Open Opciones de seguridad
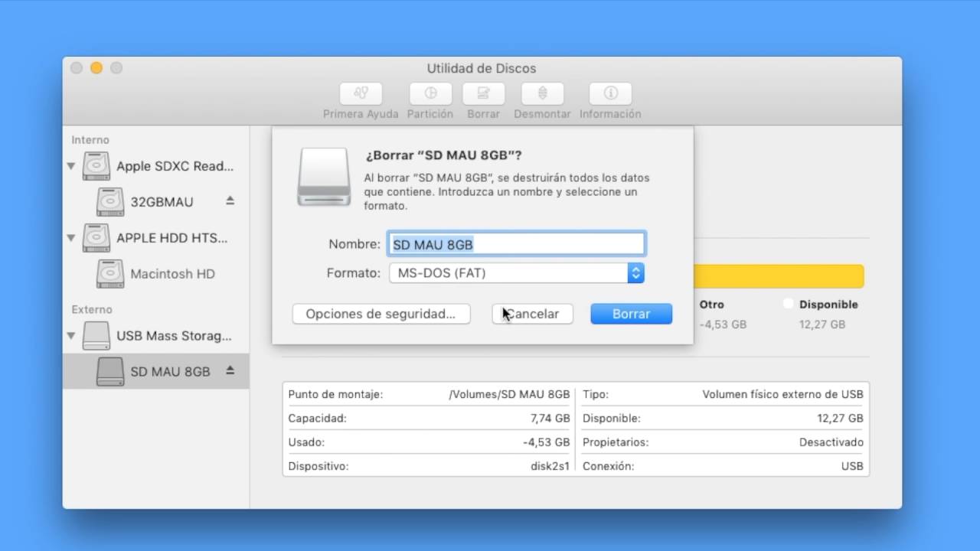This screenshot has width=980, height=551. [x=381, y=314]
